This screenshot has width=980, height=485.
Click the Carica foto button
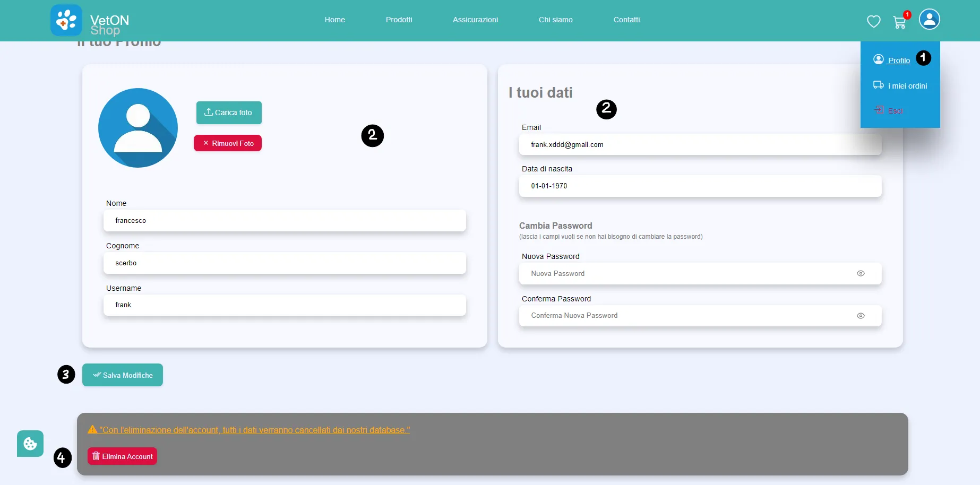[x=229, y=112]
